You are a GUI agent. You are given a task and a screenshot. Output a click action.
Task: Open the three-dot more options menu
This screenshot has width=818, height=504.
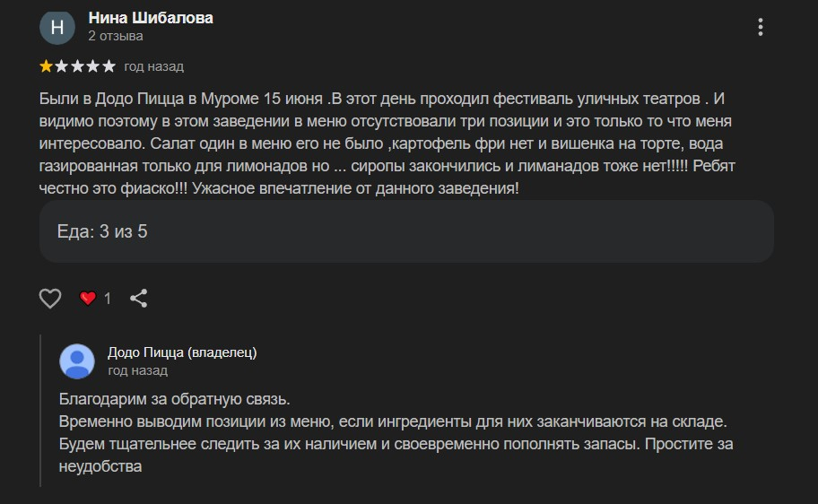tap(761, 27)
